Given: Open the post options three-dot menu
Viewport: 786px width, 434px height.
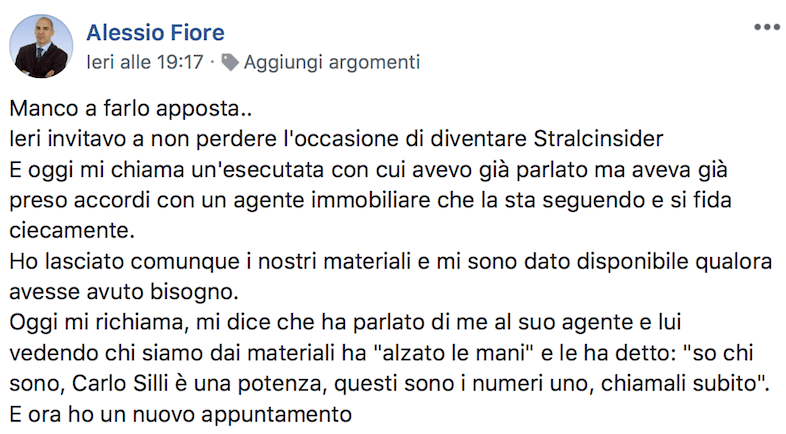Looking at the screenshot, I should click(766, 27).
